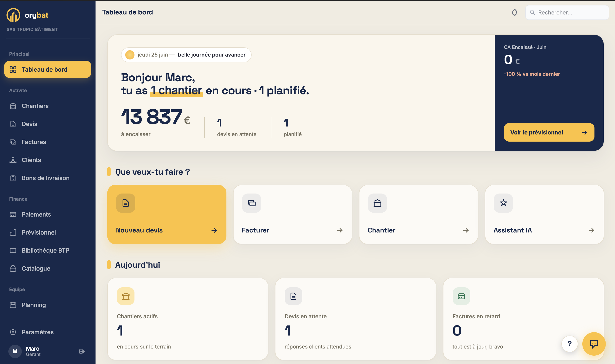Open Devis section in sidebar
The height and width of the screenshot is (364, 615).
coord(48,124)
